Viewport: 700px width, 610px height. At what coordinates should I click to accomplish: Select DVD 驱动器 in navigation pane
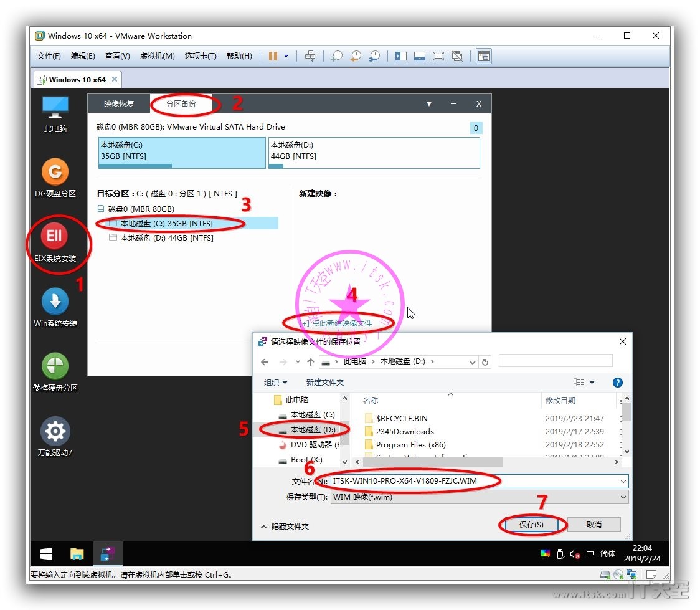[x=308, y=445]
